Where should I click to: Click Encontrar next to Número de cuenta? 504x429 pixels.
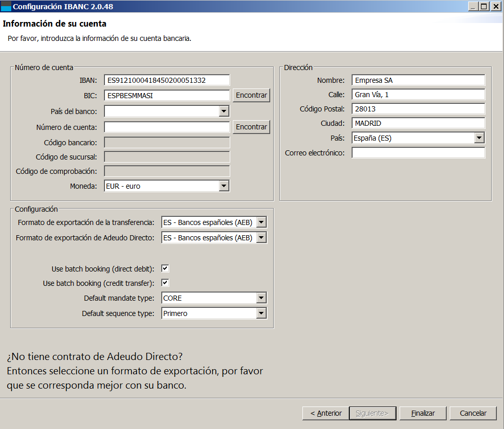coord(251,127)
